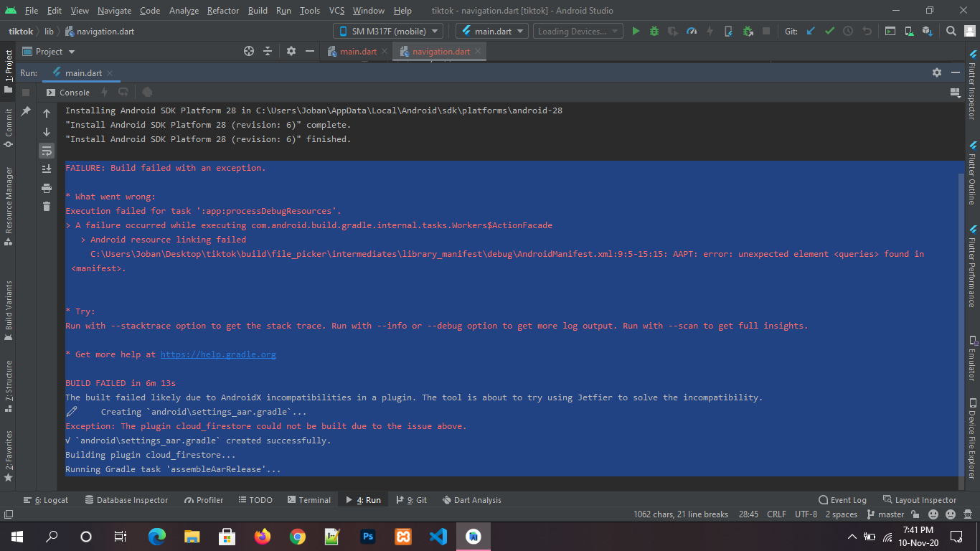Open the Event Log button

[842, 500]
